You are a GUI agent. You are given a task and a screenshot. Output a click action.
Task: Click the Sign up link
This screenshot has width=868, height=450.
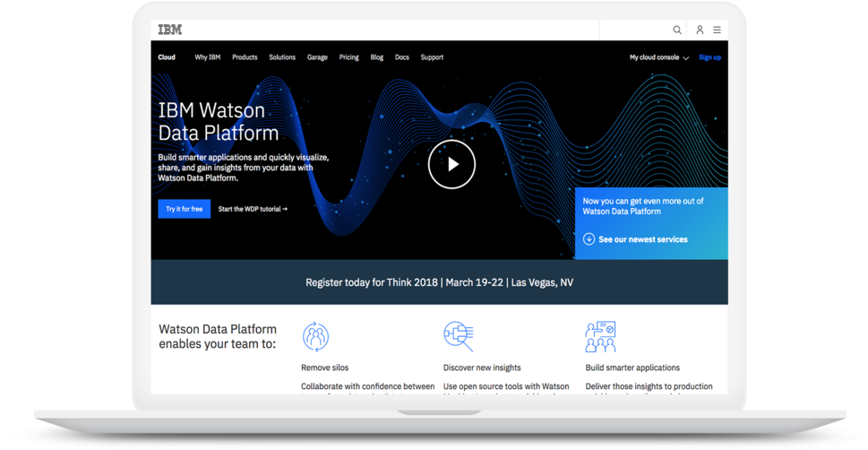[709, 57]
